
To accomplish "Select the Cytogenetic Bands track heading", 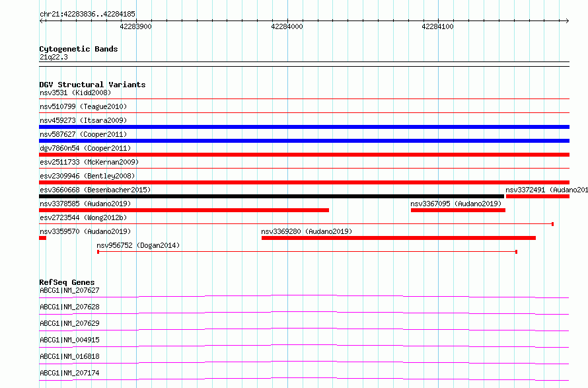I will click(x=79, y=49).
